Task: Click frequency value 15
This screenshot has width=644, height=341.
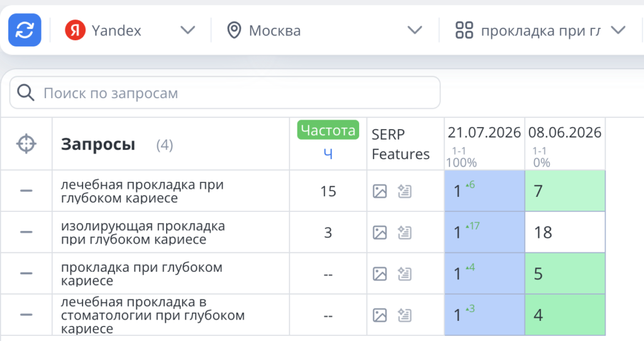Action: [x=328, y=191]
